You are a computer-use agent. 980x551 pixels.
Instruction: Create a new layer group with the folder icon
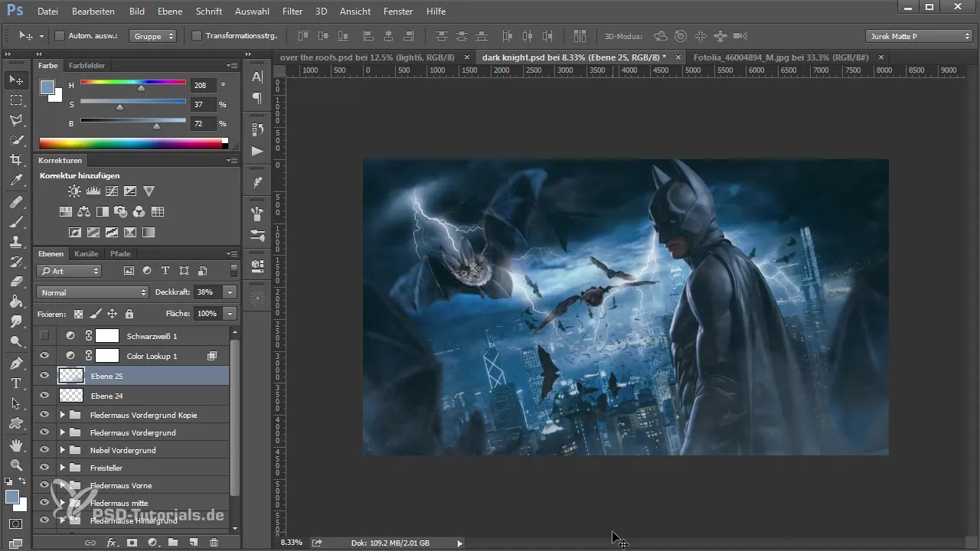(x=173, y=542)
